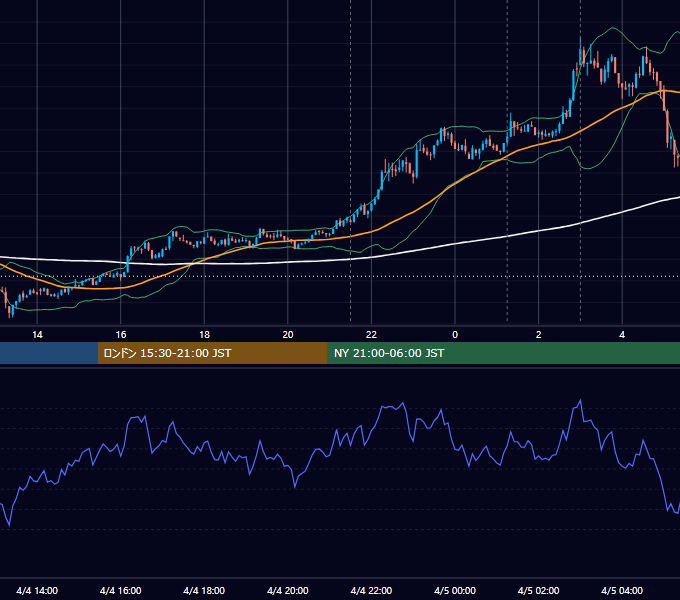Click the upper axis label 2
This screenshot has height=600, width=680.
click(x=538, y=335)
